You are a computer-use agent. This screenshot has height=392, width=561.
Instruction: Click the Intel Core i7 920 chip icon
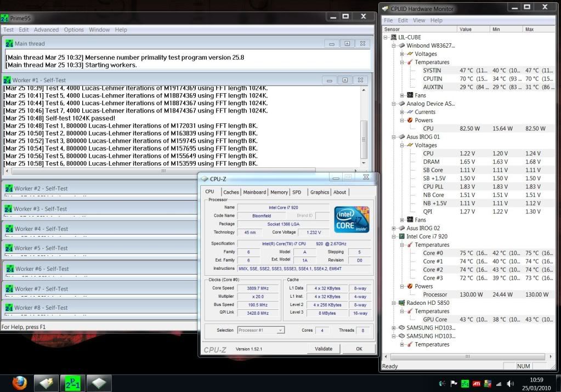[402, 236]
